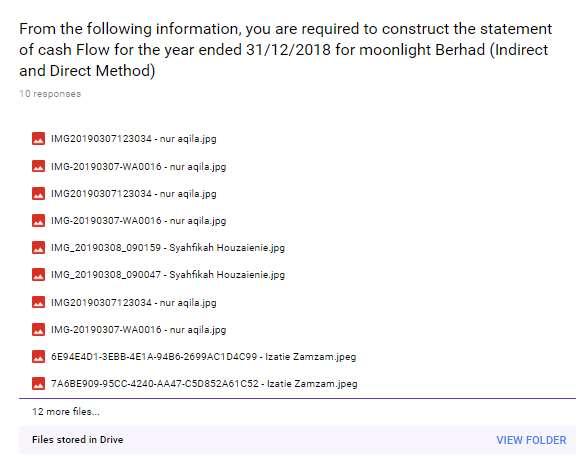Open IMG_20190308_090159 - Syahfikah Houzaienie.jpg
The width and height of the screenshot is (585, 462).
[168, 248]
